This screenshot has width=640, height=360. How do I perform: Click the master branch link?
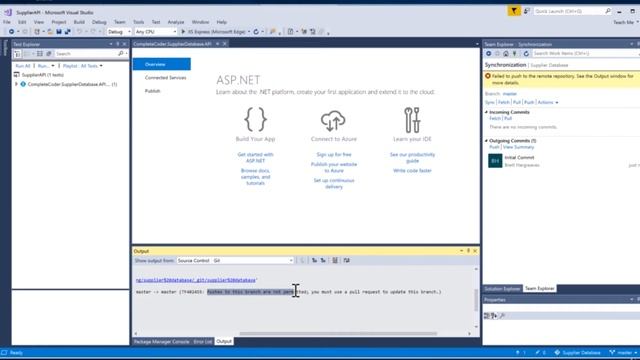point(510,94)
